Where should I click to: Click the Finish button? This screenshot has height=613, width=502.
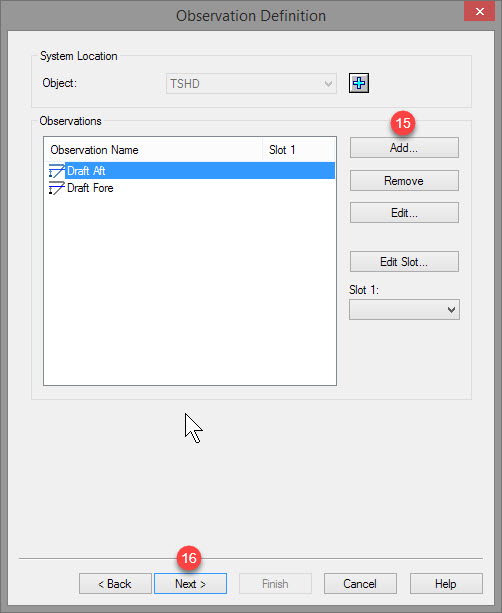[x=275, y=584]
